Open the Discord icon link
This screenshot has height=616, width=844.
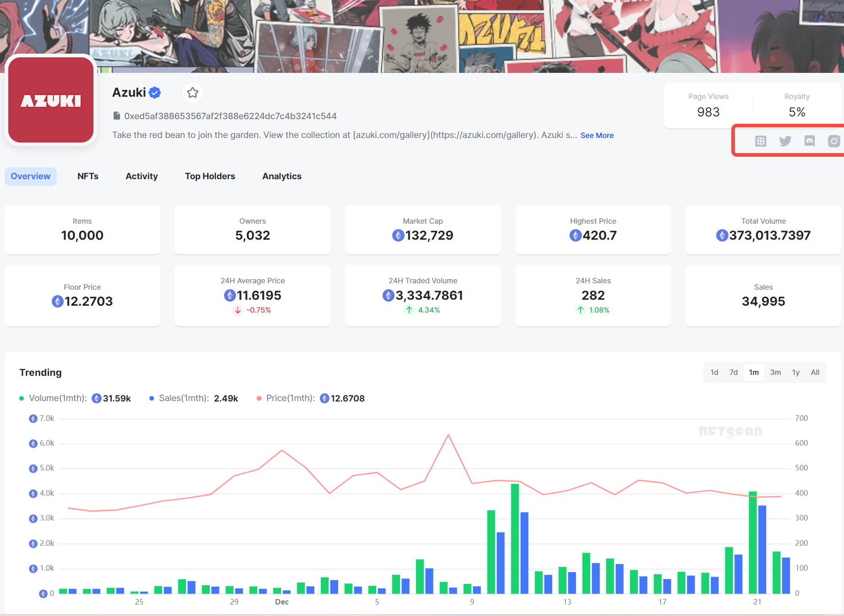810,141
